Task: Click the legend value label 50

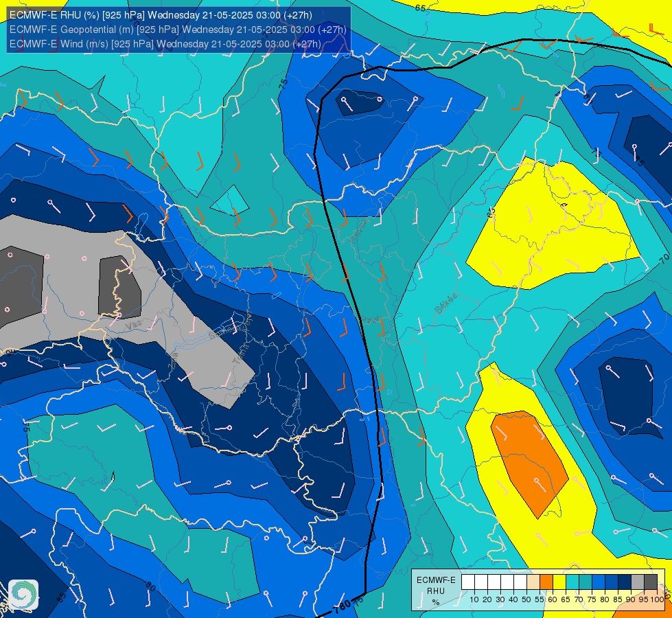Action: [x=526, y=600]
